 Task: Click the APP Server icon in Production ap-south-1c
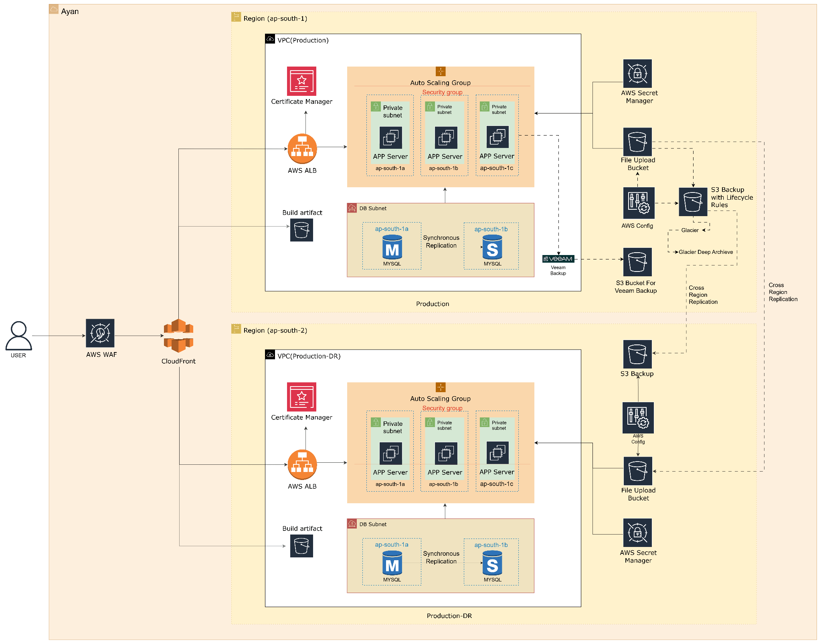497,137
